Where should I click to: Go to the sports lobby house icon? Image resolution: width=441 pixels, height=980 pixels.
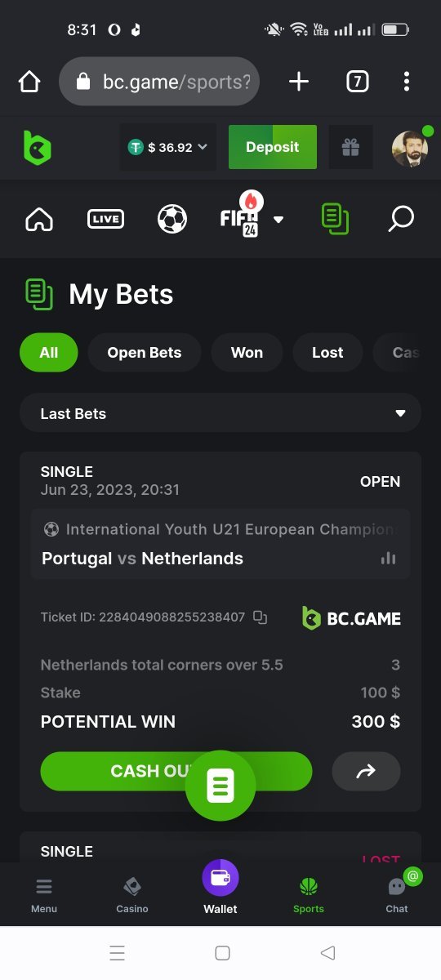(39, 219)
